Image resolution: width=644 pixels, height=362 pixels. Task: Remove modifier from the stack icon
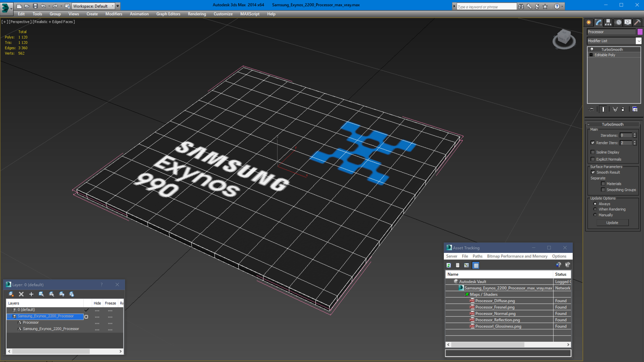[x=623, y=109]
